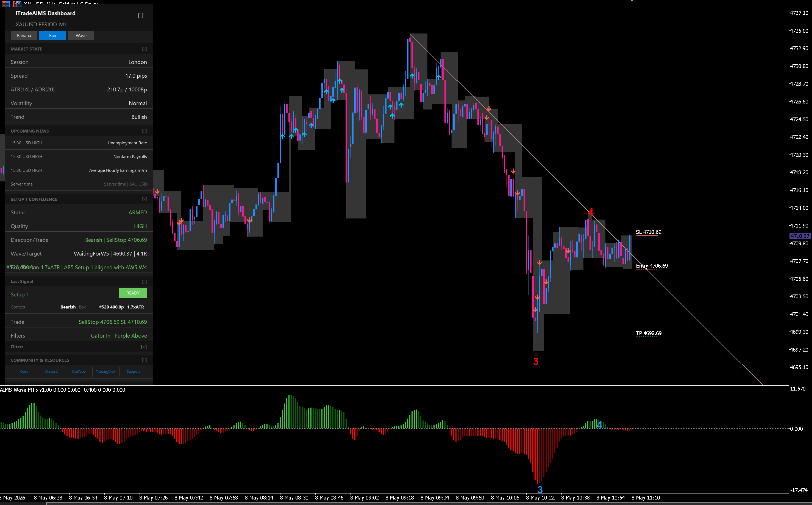Click the chart window icon in title bar
Viewport: 812px width, 505px height.
tap(17, 4)
